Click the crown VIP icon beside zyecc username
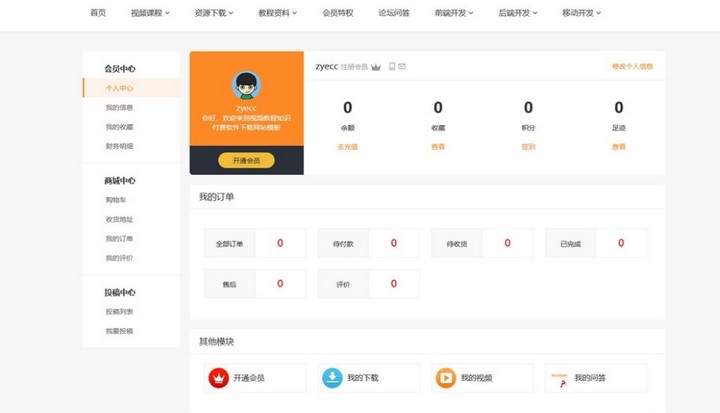 tap(376, 67)
